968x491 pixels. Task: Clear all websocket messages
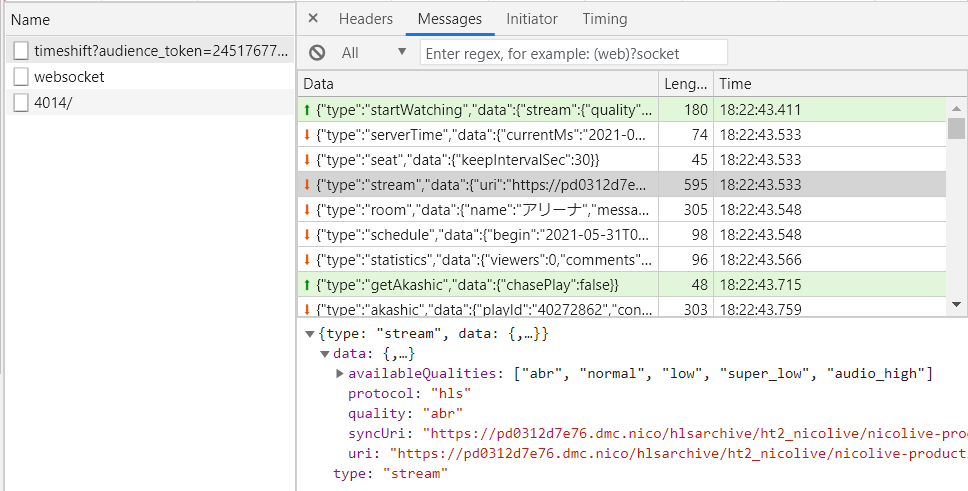(317, 53)
